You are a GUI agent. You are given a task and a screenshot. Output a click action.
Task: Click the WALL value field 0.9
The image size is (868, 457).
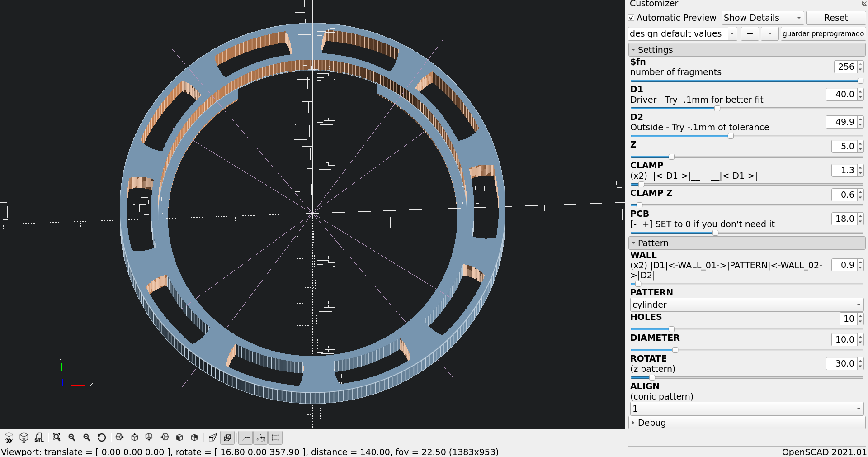click(x=844, y=265)
